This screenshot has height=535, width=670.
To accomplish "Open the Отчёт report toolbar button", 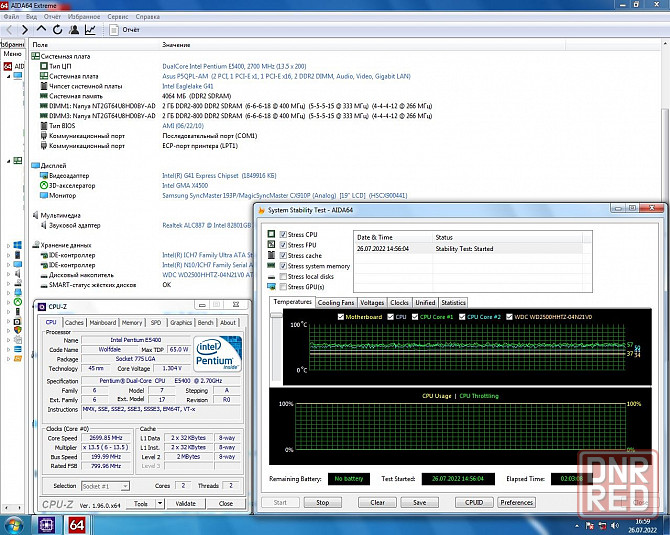I will tap(124, 30).
